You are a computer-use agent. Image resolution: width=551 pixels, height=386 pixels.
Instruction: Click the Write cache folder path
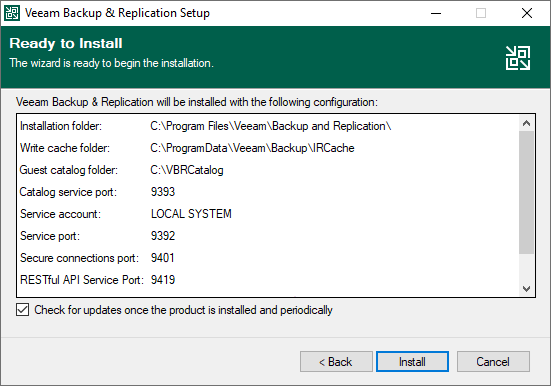[x=252, y=148]
